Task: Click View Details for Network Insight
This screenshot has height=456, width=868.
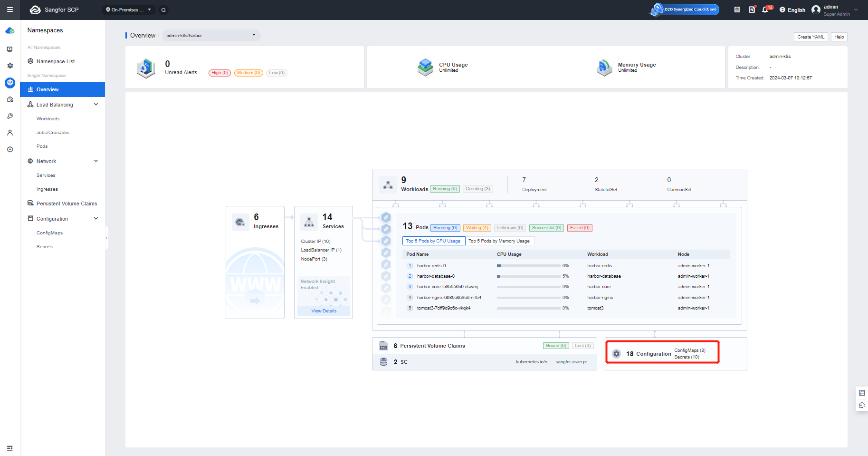Action: (324, 311)
